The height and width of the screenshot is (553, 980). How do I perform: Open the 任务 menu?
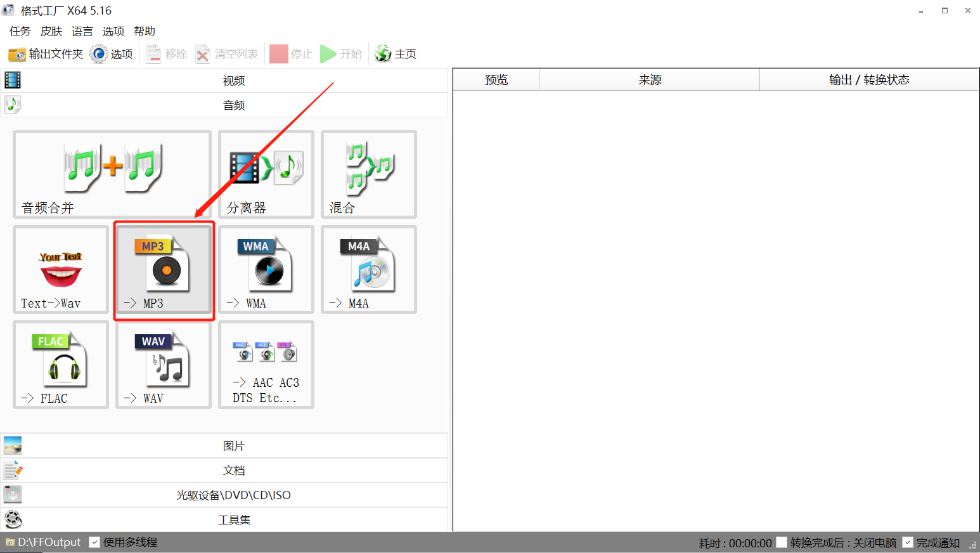tap(20, 31)
